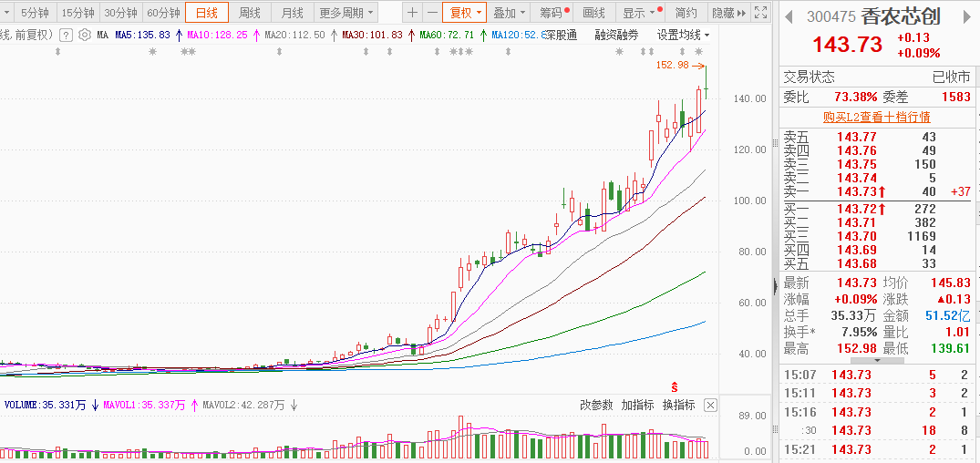Click 换指标 in volume panel
Image resolution: width=980 pixels, height=463 pixels.
(679, 405)
